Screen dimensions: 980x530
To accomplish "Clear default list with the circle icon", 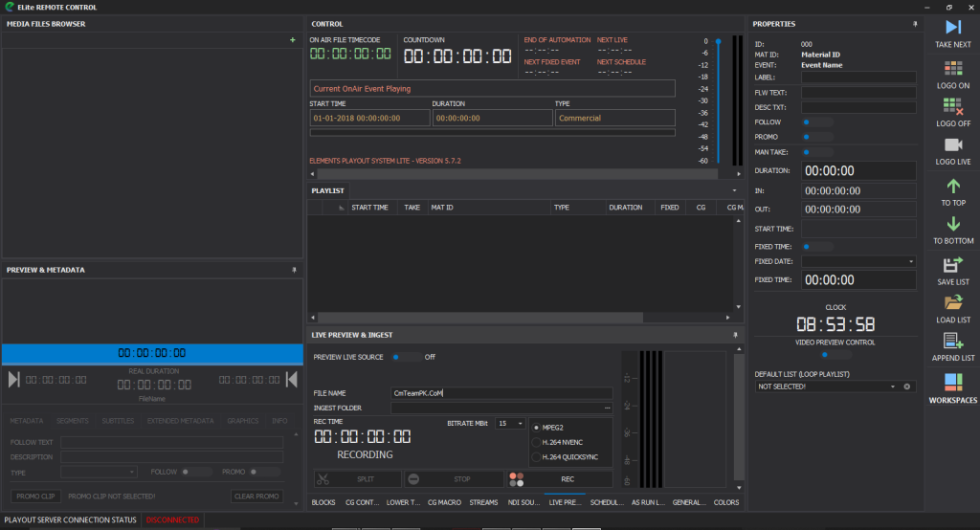I will [x=907, y=386].
